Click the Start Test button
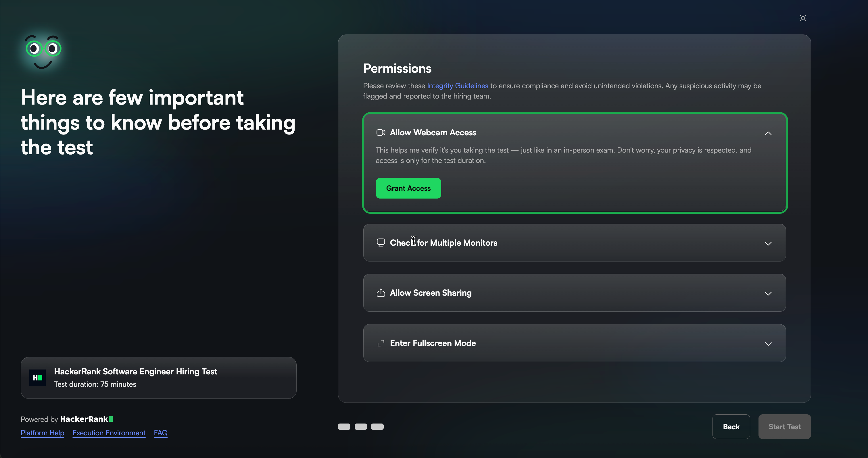The height and width of the screenshot is (458, 868). 784,427
